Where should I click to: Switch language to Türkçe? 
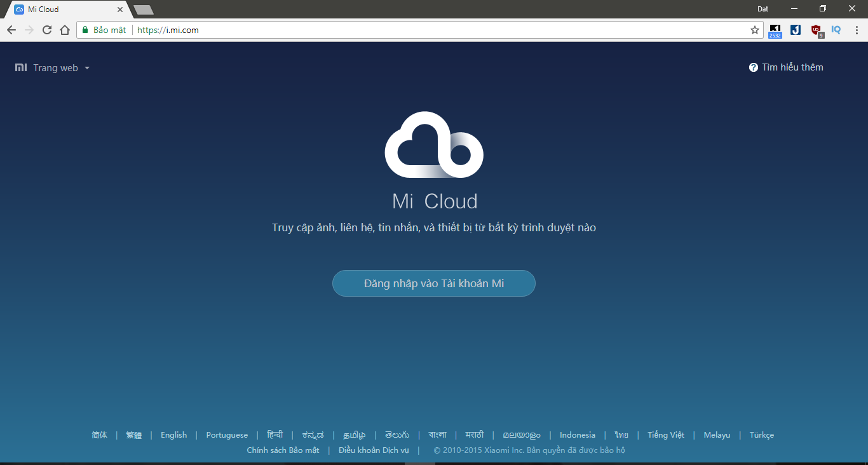point(762,435)
